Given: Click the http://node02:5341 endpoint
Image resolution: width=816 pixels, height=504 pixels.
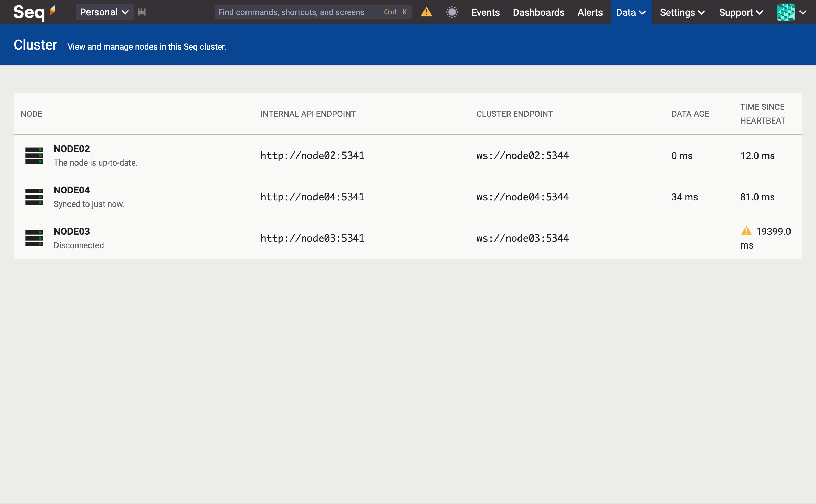Looking at the screenshot, I should 312,156.
